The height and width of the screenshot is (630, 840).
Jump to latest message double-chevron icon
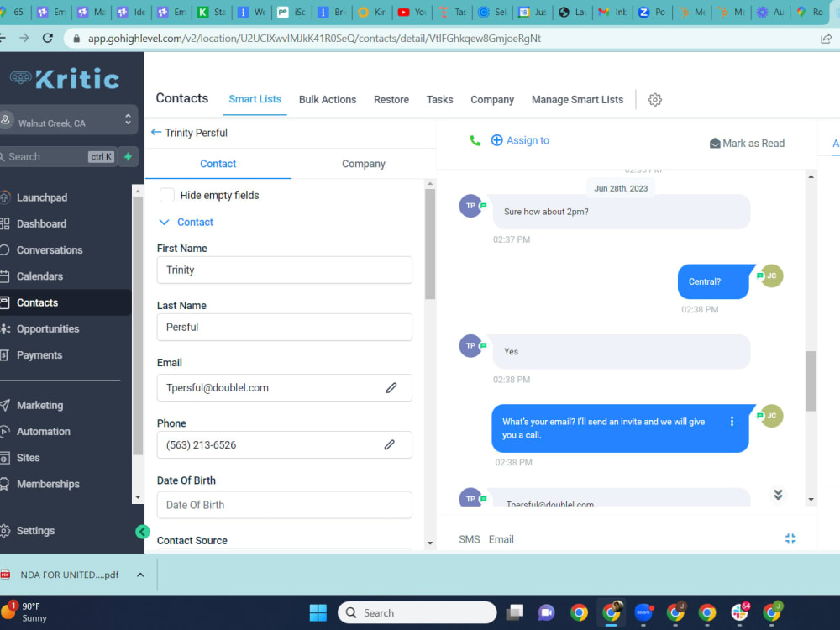click(778, 495)
